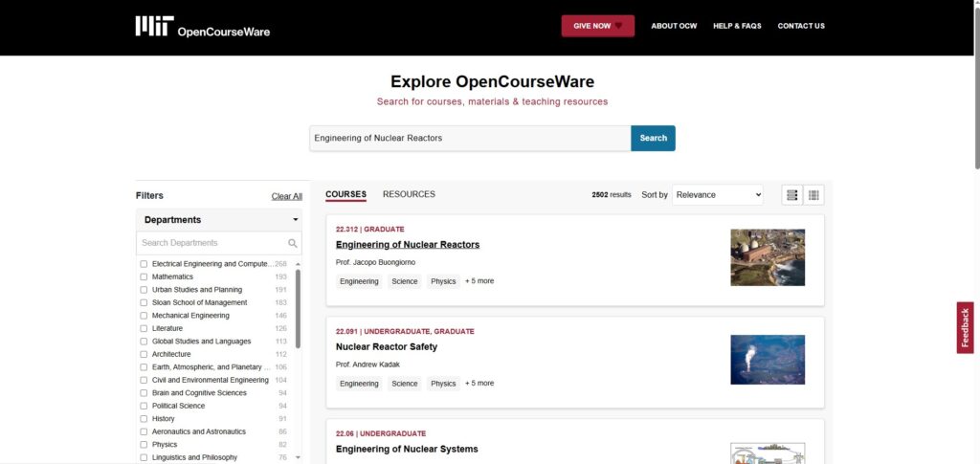The height and width of the screenshot is (464, 980).
Task: Collapse the Departments filter section
Action: click(219, 220)
